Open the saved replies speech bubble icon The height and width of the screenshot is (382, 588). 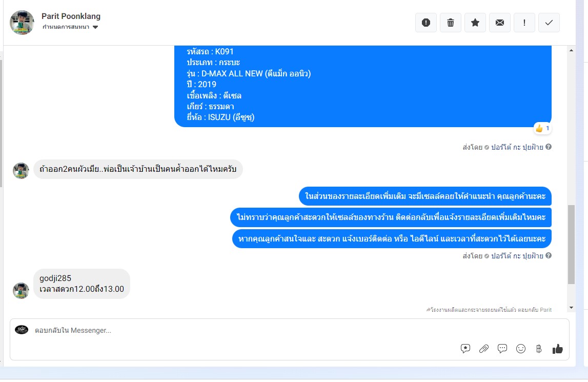tap(502, 349)
